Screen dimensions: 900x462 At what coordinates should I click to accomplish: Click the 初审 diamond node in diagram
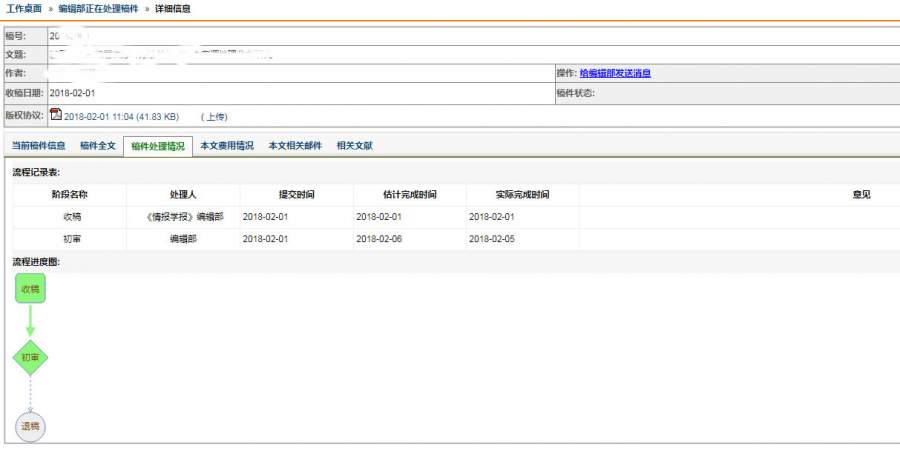click(x=30, y=358)
